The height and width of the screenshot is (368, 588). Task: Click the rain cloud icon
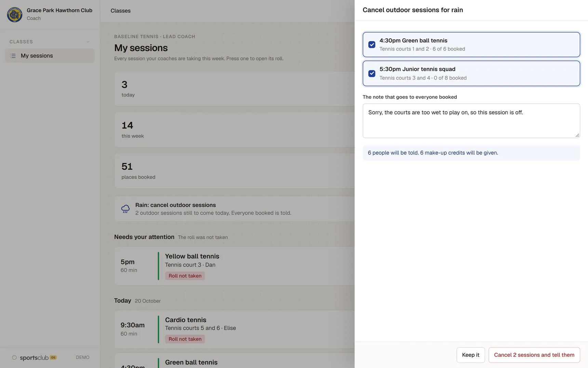pyautogui.click(x=125, y=209)
